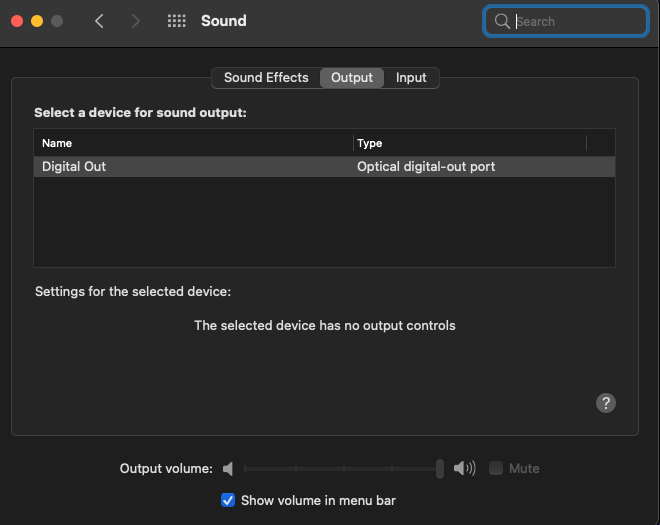Switch to the Sound Effects tab
Viewport: 660px width, 525px height.
[266, 78]
